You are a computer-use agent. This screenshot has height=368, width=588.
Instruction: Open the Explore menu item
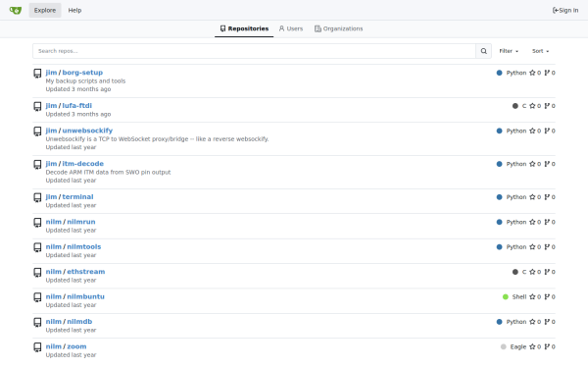coord(45,10)
